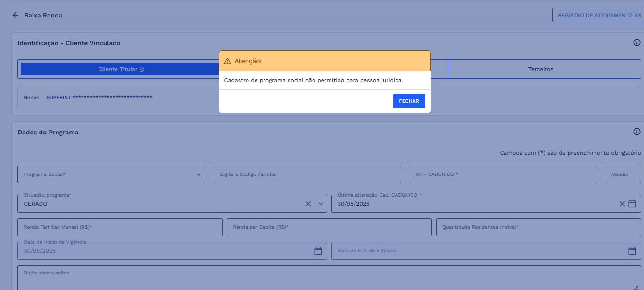Image resolution: width=644 pixels, height=290 pixels.
Task: Expand the Programa Social dropdown
Action: click(198, 174)
